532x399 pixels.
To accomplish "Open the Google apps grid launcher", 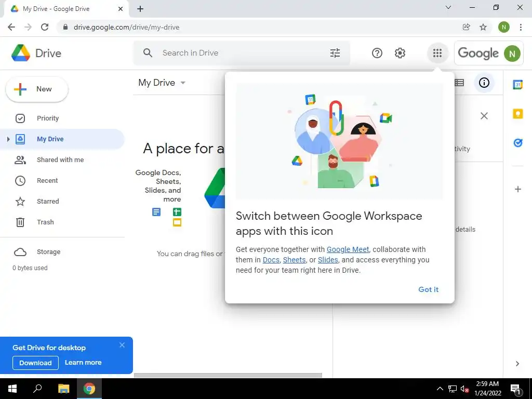I will coord(437,53).
